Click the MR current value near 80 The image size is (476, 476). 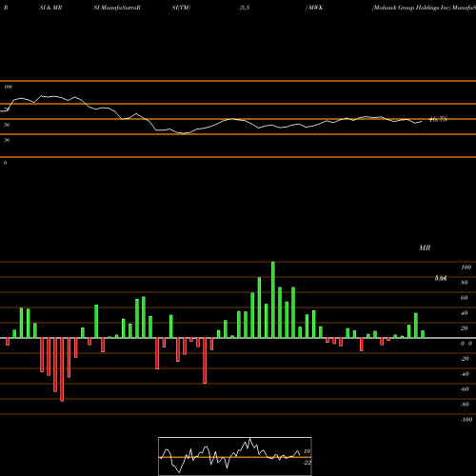441,278
